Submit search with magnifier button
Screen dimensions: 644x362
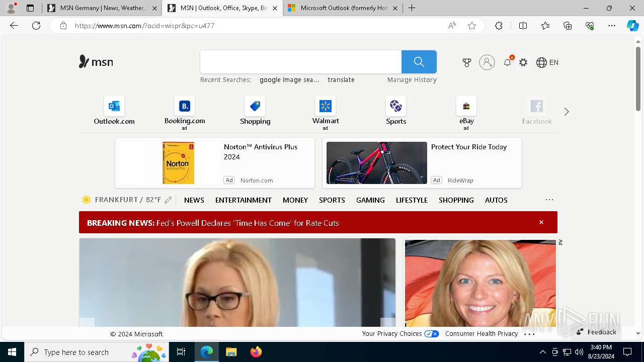pos(419,62)
